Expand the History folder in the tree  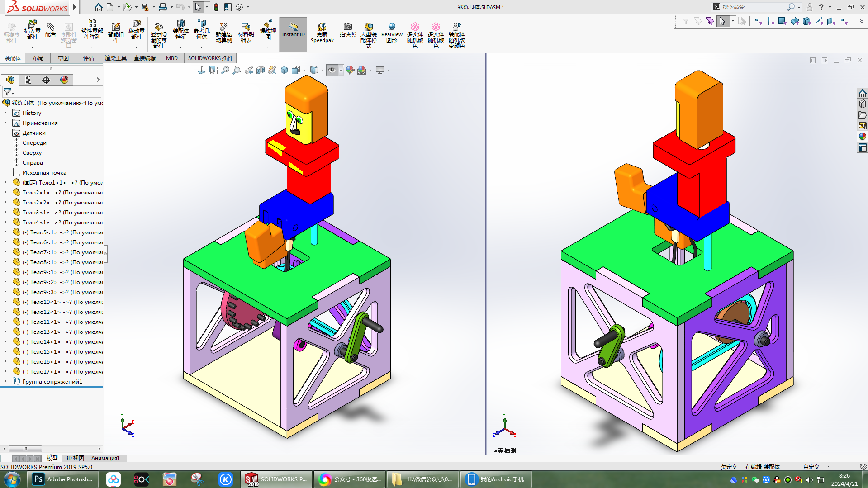pyautogui.click(x=5, y=113)
